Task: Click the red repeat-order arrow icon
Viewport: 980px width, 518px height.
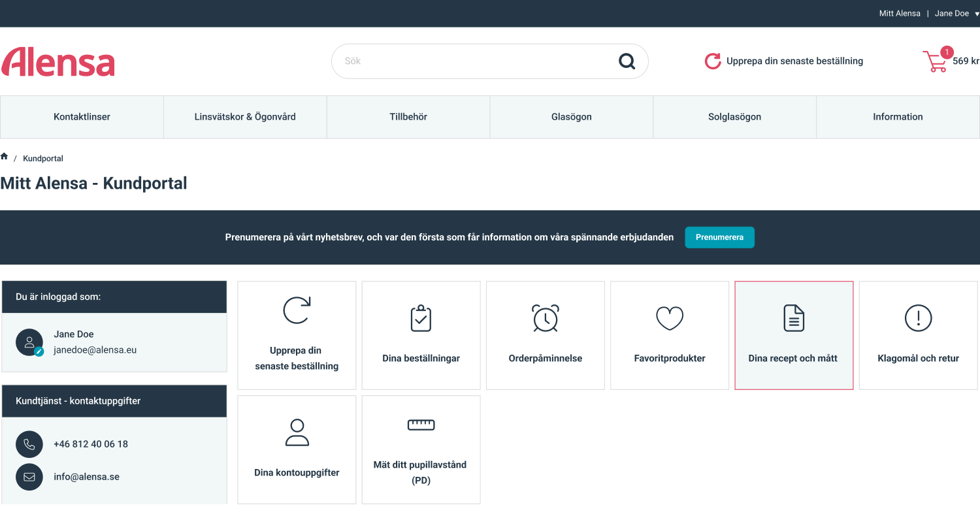Action: point(713,61)
